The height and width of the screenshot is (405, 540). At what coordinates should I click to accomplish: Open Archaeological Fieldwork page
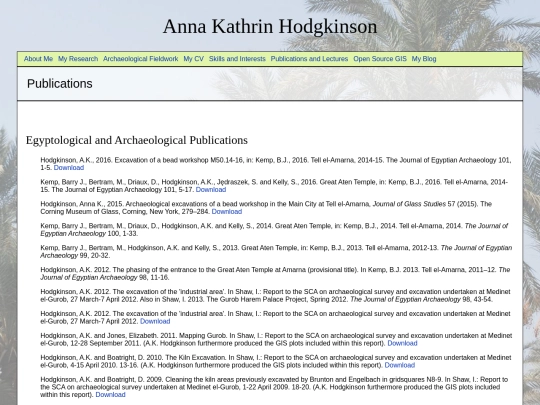[x=141, y=59]
